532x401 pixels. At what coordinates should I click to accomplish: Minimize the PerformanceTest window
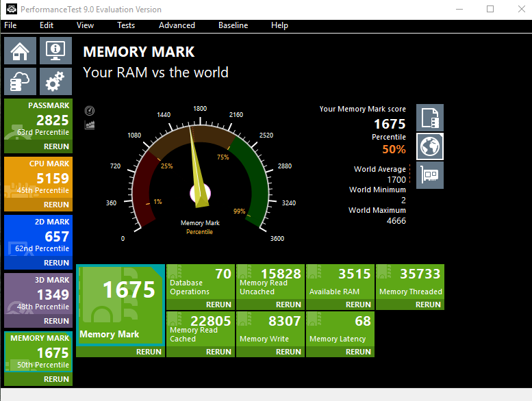tap(459, 9)
